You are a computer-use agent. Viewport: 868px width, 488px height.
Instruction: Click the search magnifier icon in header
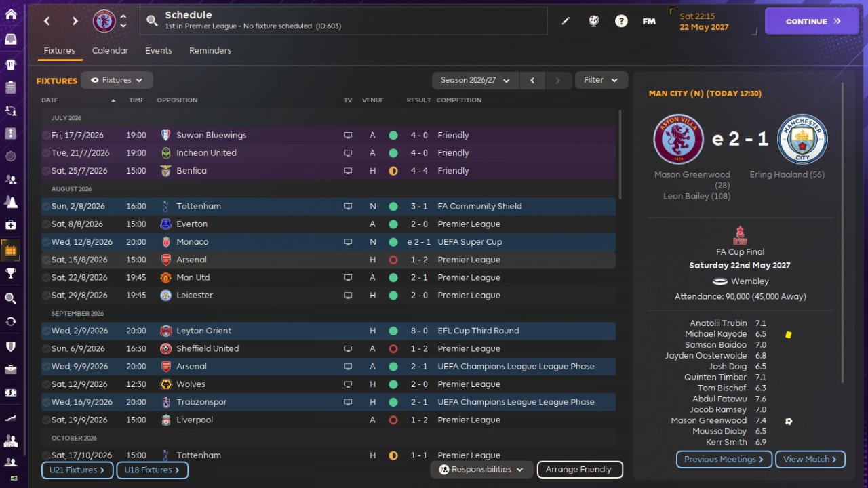click(153, 21)
